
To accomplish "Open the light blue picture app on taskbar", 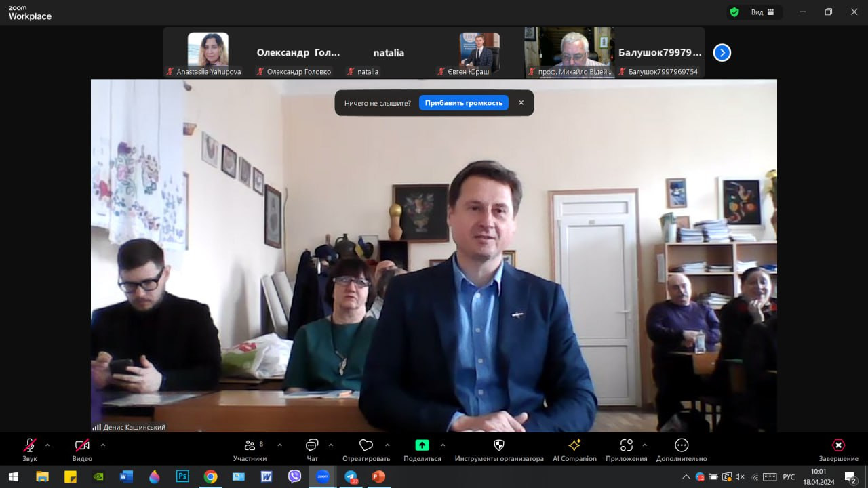I will pos(239,476).
